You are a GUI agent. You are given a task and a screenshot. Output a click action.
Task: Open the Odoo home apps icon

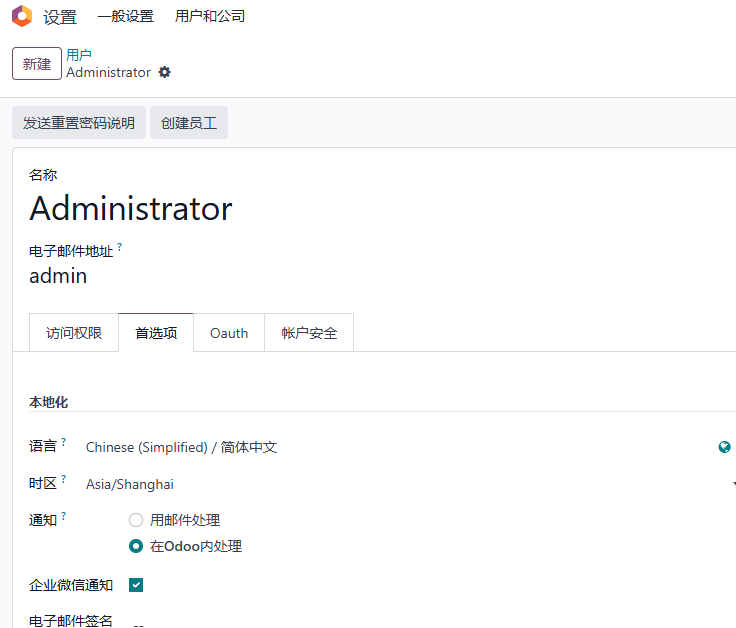(22, 16)
